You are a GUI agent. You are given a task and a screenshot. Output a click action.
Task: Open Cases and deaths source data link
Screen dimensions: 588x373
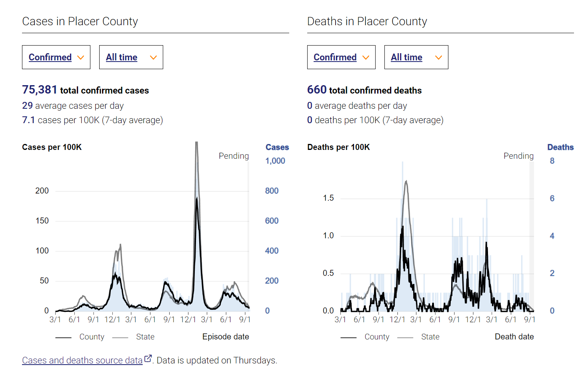coord(82,360)
